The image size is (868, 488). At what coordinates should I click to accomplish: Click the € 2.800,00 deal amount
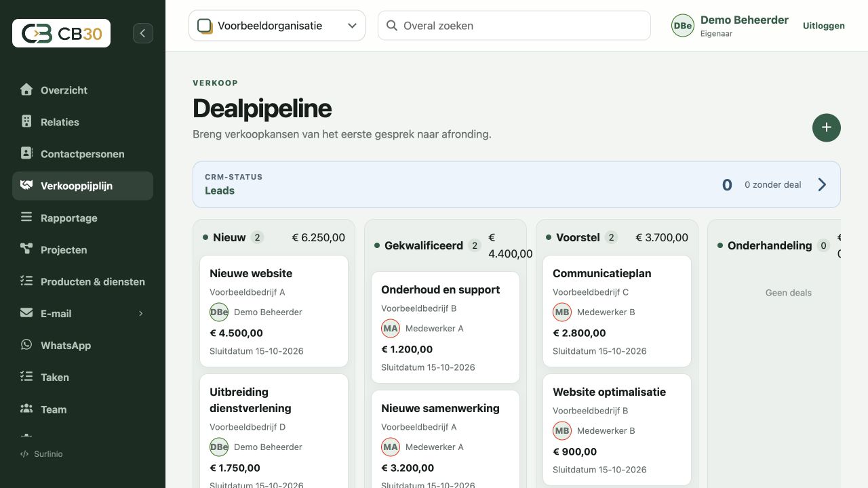point(579,333)
